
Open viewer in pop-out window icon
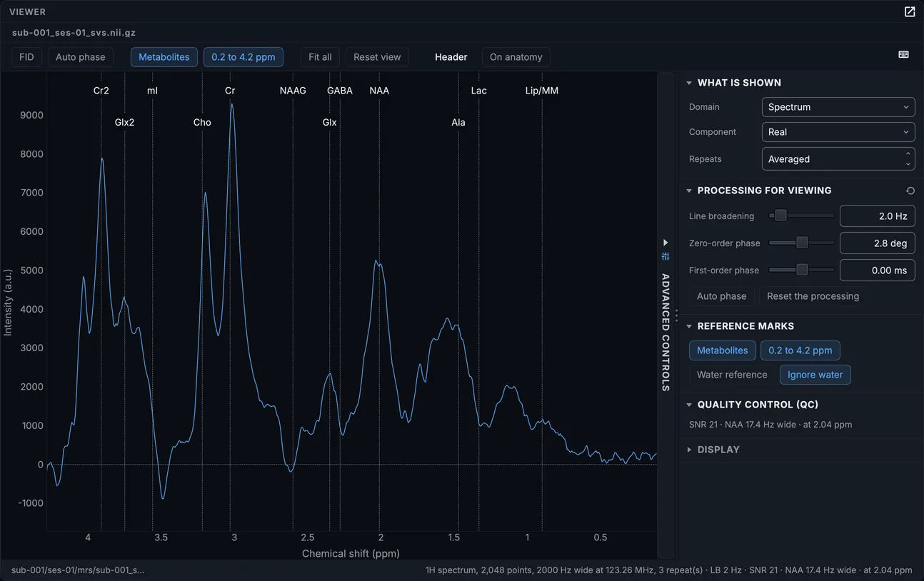[x=910, y=11]
